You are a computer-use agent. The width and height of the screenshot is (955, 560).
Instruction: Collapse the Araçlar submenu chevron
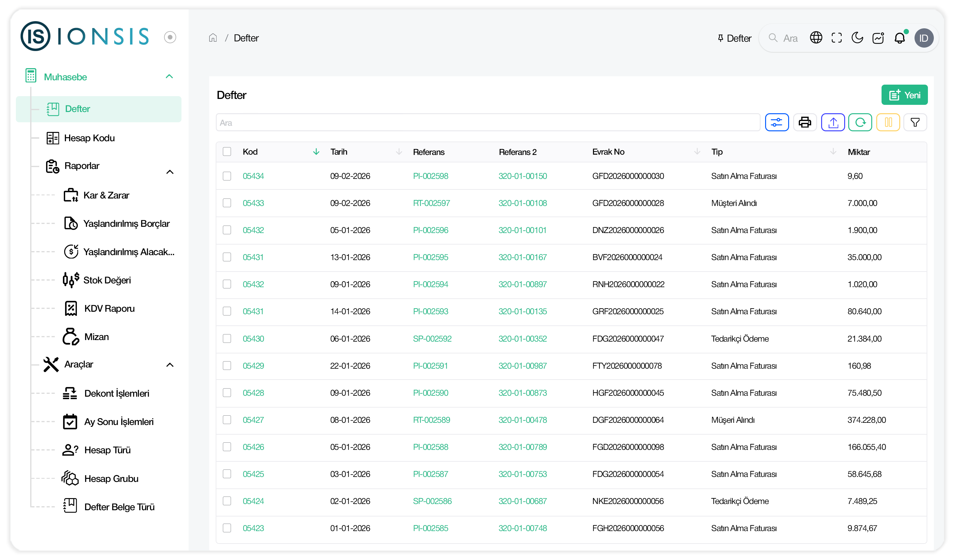point(170,365)
